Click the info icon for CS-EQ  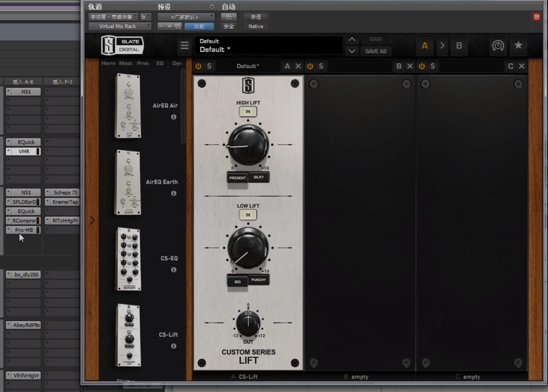(174, 270)
